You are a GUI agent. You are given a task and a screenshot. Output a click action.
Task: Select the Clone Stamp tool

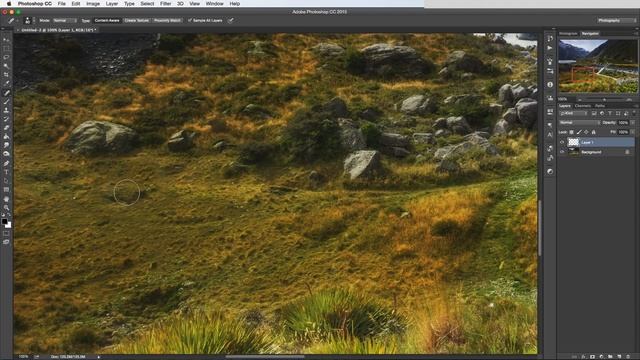[x=6, y=110]
